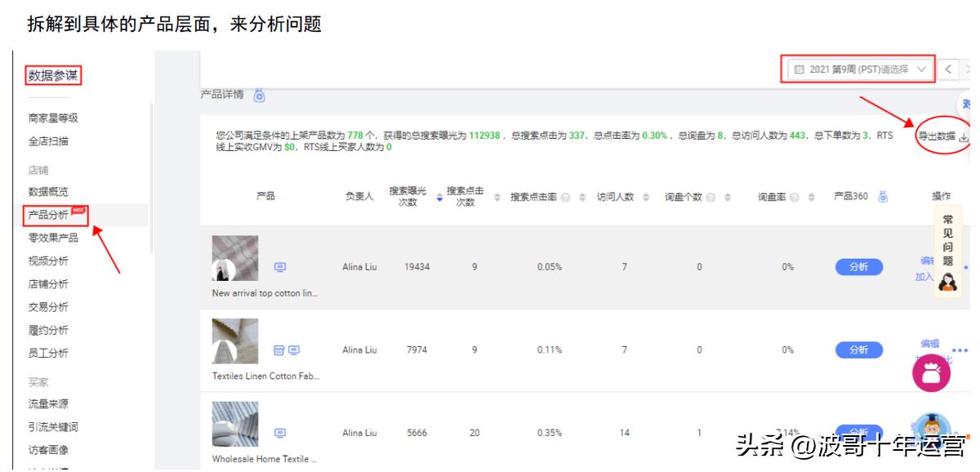Go to previous week with left chevron

click(x=947, y=69)
